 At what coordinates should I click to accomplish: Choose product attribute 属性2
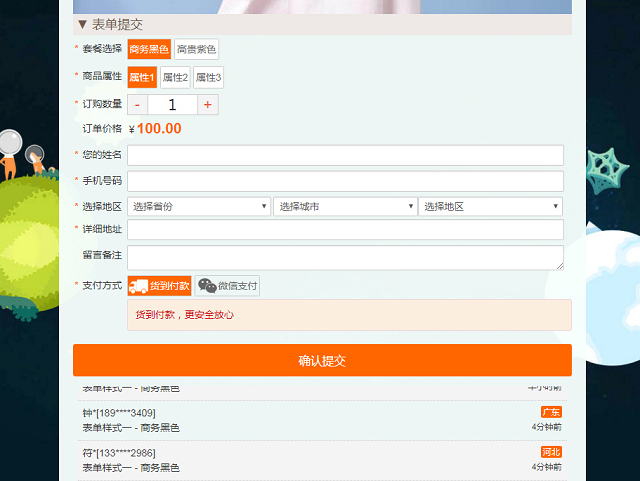pyautogui.click(x=175, y=77)
